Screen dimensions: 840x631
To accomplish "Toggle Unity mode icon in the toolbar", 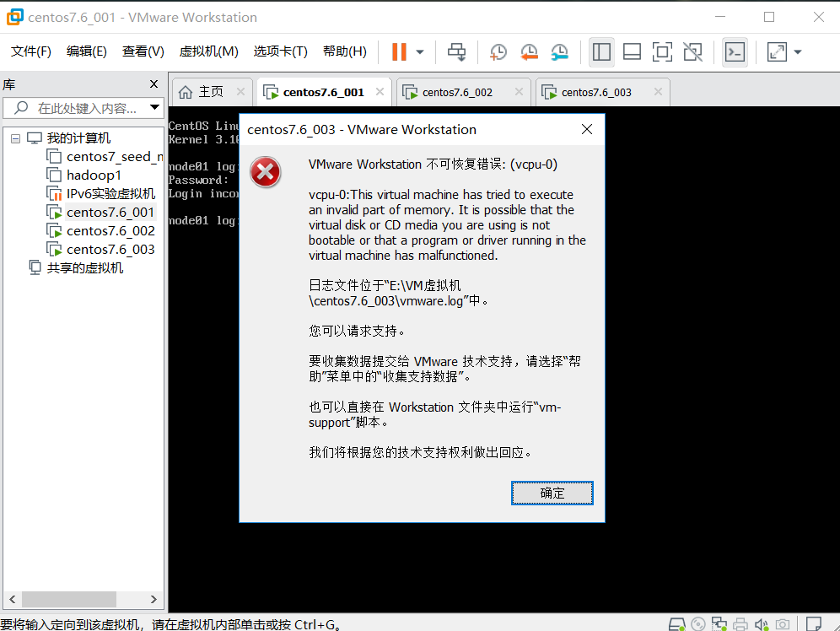I will [x=692, y=52].
